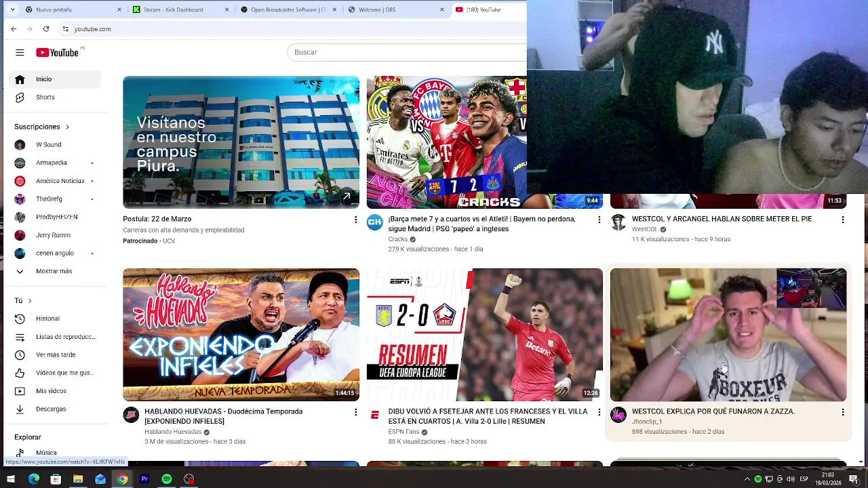Viewport: 868px width, 488px height.
Task: Close the Kick Dashboard tab
Action: click(x=228, y=9)
